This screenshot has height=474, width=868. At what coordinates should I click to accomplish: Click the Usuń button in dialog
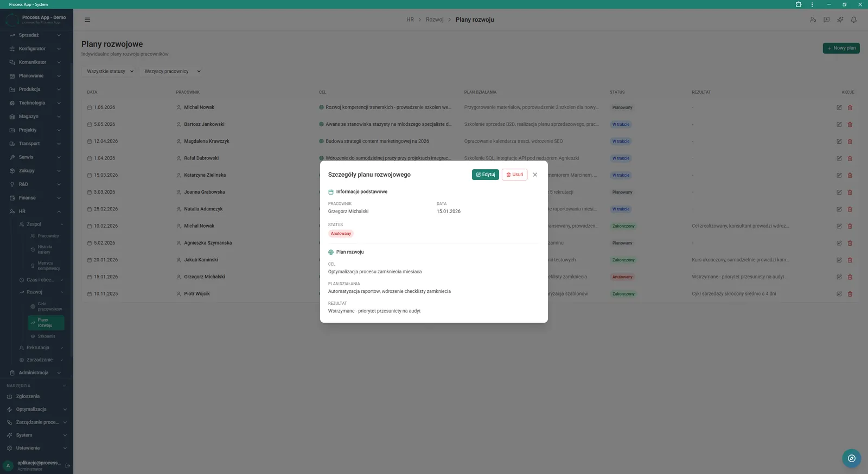tap(514, 175)
